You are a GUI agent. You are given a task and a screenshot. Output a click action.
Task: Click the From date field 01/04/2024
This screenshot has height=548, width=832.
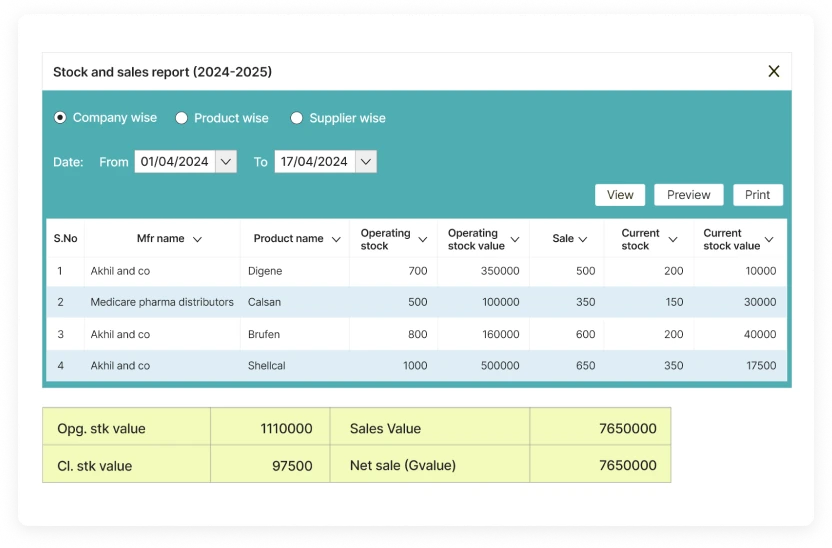(x=174, y=162)
